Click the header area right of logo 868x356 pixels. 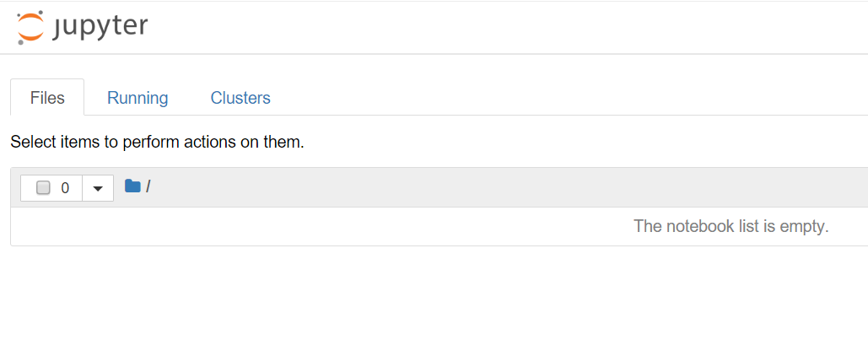tap(506, 27)
